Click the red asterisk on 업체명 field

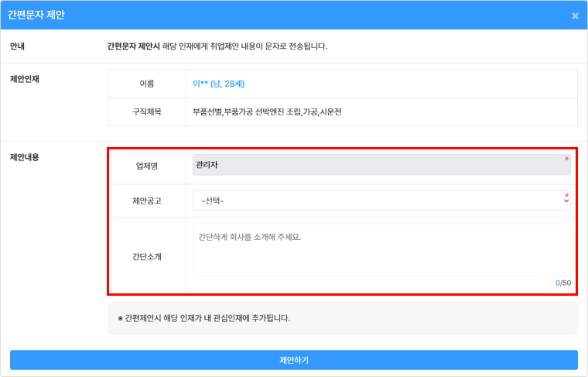click(x=566, y=159)
